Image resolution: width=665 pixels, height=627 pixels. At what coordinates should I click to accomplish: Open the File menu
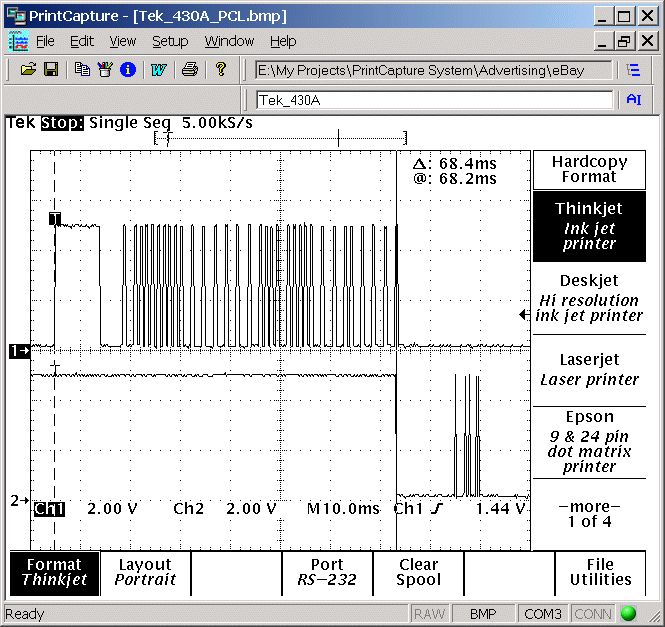click(x=45, y=42)
